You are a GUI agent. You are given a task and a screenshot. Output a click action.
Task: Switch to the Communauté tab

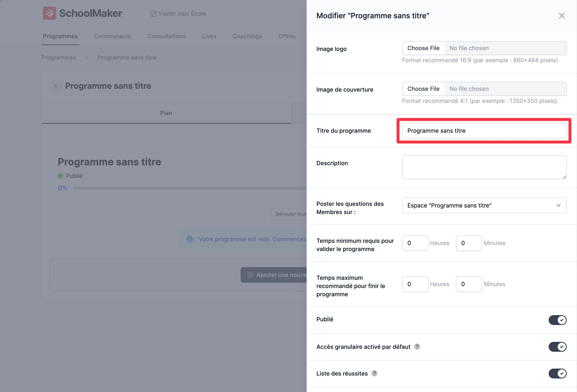click(112, 36)
